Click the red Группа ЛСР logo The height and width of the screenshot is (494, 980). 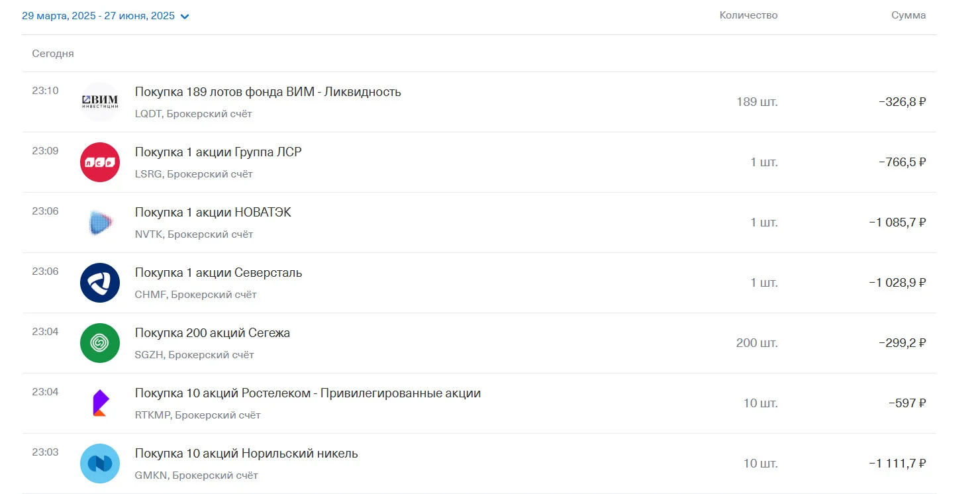[x=100, y=162]
